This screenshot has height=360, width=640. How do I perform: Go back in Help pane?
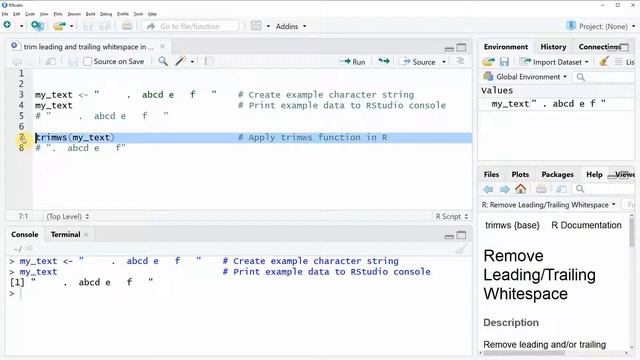pyautogui.click(x=488, y=189)
